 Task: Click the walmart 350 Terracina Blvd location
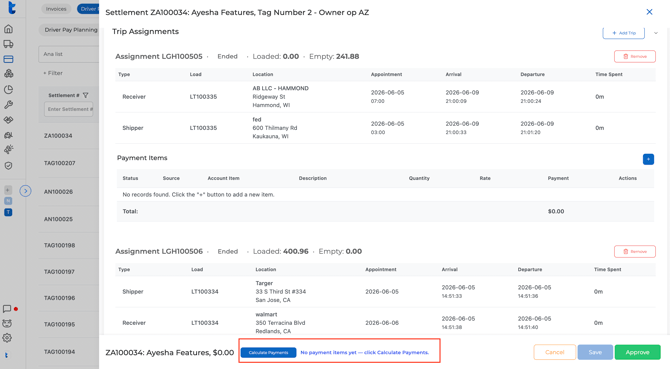pyautogui.click(x=280, y=323)
